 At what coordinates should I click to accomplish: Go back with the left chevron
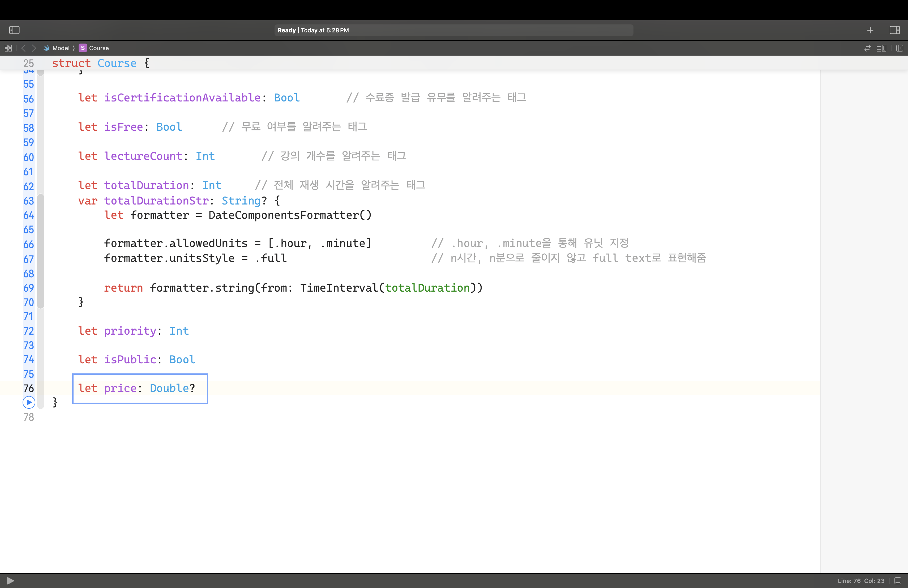tap(23, 48)
